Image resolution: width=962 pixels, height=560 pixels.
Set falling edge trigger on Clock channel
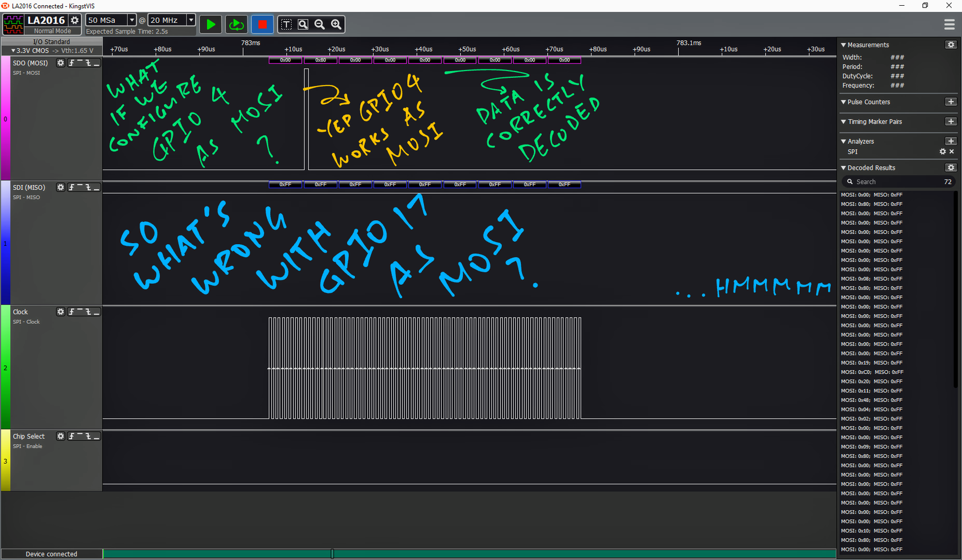click(88, 312)
